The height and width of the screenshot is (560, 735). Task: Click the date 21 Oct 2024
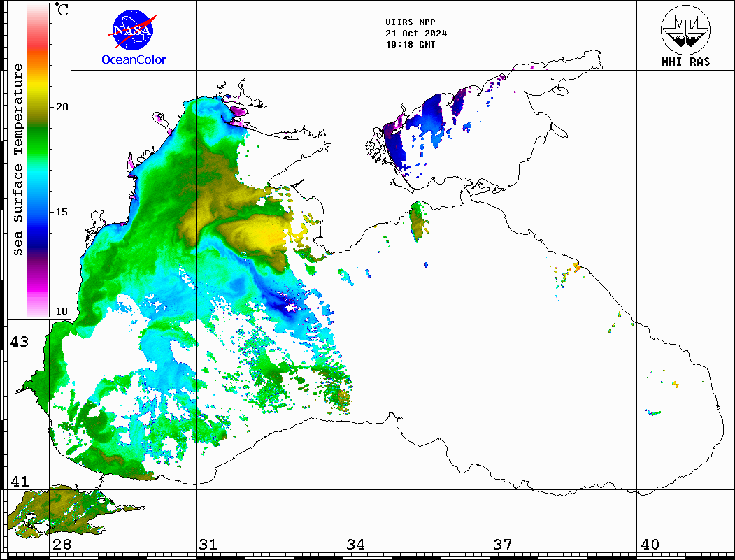coord(416,34)
